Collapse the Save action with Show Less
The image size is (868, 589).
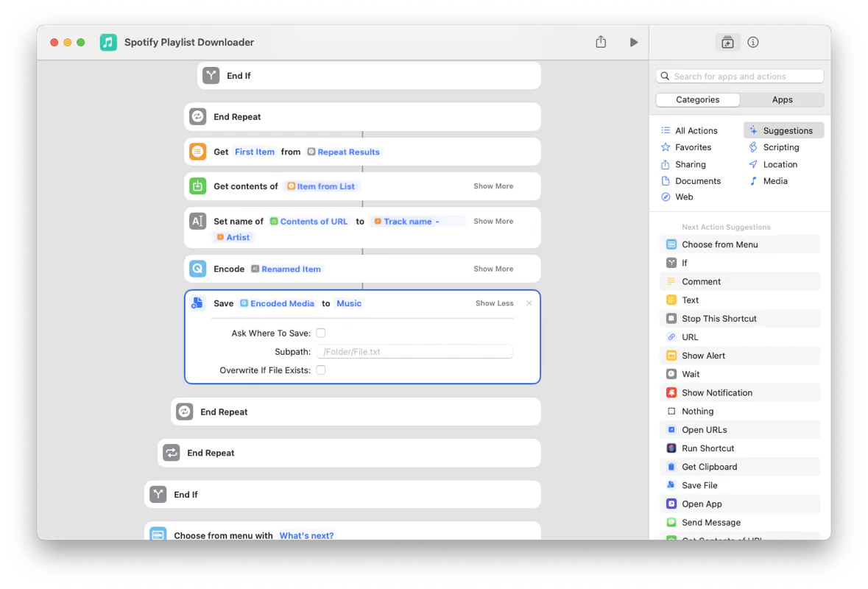coord(494,303)
